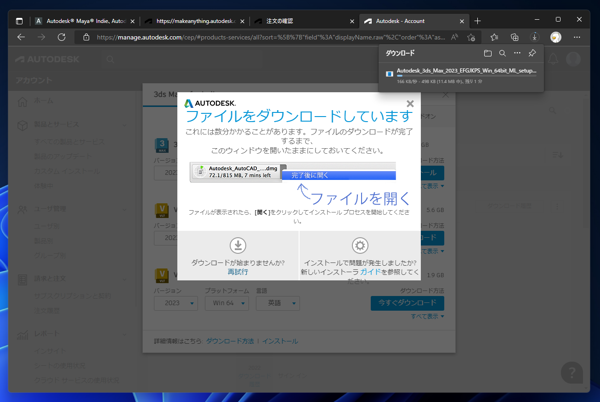600x402 pixels.
Task: Open カスタム インストール sidebar item
Action: click(67, 171)
